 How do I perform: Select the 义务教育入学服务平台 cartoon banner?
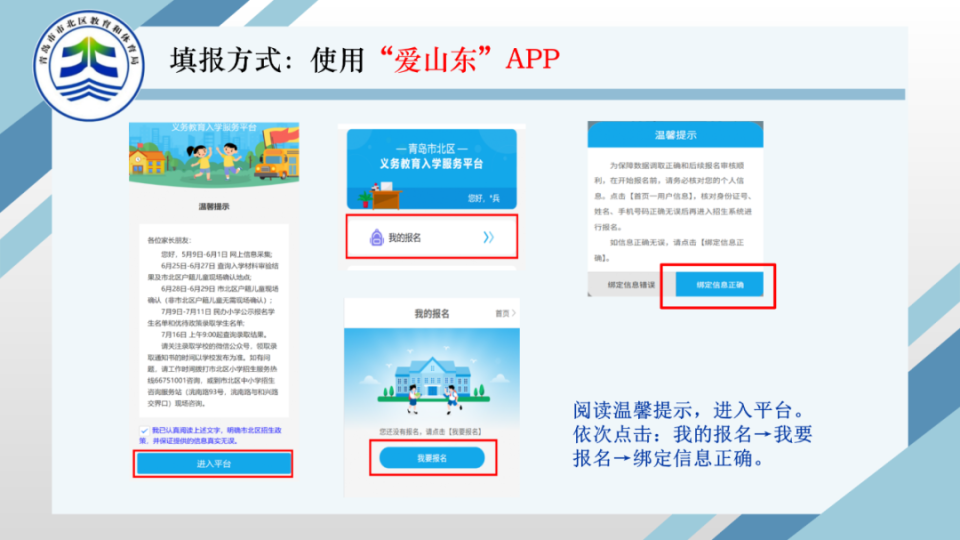pos(214,153)
